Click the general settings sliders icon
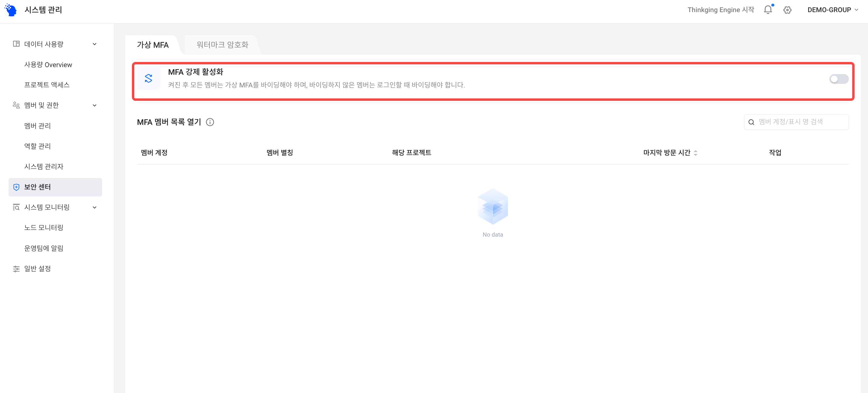This screenshot has height=393, width=868. 16,268
